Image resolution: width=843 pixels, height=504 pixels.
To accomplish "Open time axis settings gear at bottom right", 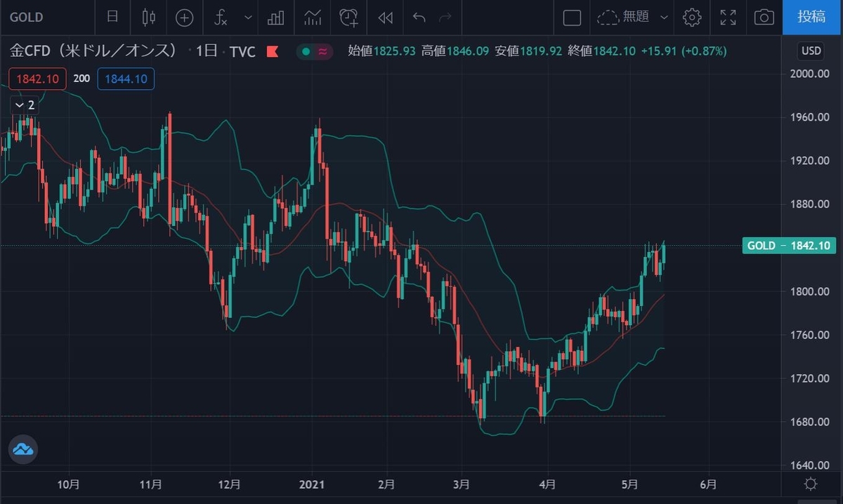I will (x=811, y=484).
